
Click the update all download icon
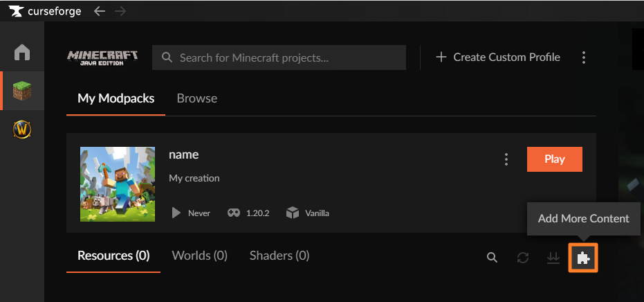pyautogui.click(x=553, y=258)
